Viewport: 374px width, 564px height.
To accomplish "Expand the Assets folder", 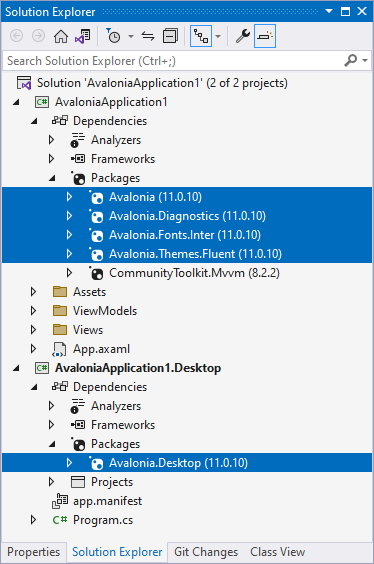I will 33,292.
